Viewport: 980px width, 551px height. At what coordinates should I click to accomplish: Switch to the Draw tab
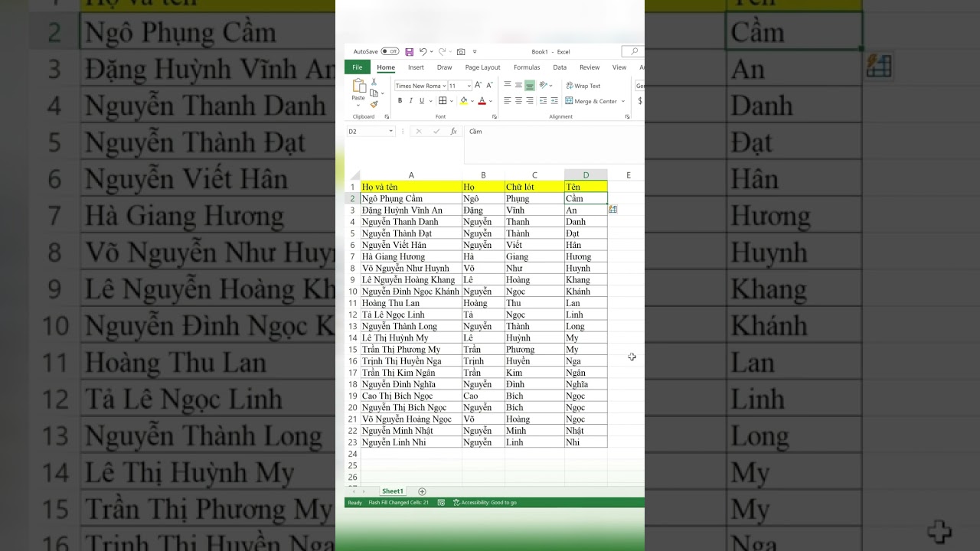[444, 67]
